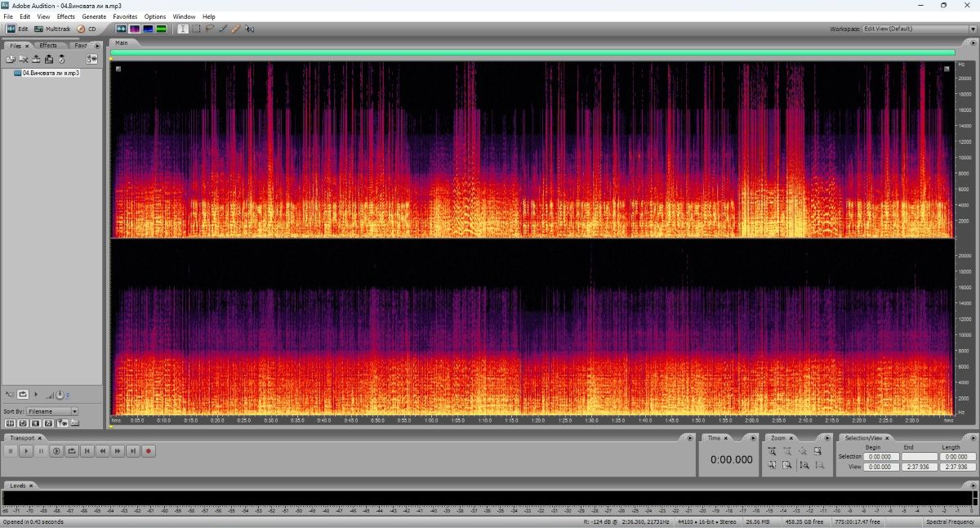Click Zoom To Selection icon
This screenshot has width=980, height=528.
tap(817, 451)
